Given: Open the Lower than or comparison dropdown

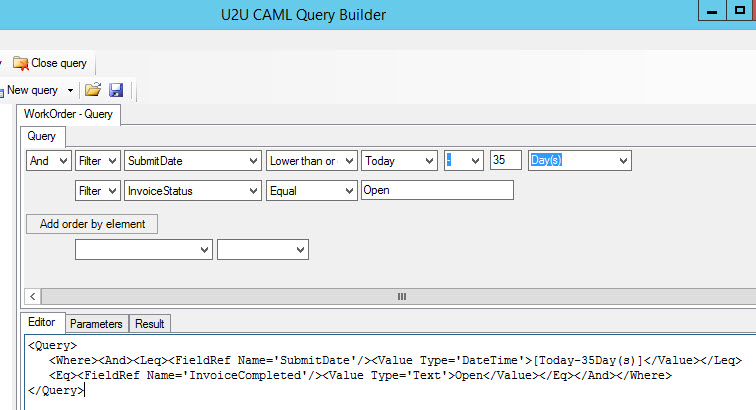Looking at the screenshot, I should click(x=311, y=161).
